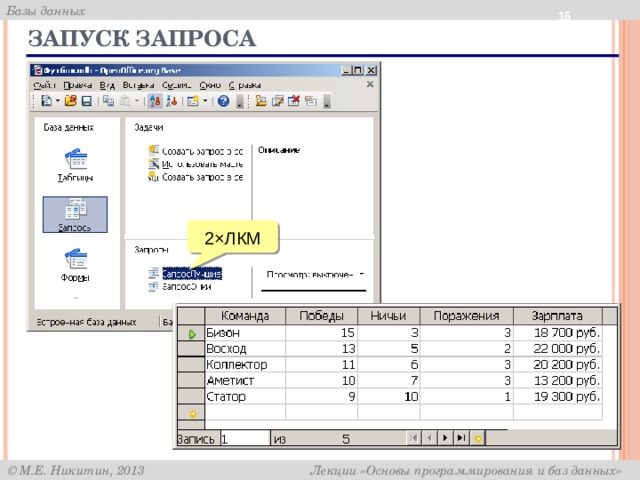
Task: Click the Edit object pencil icon
Action: [x=278, y=101]
